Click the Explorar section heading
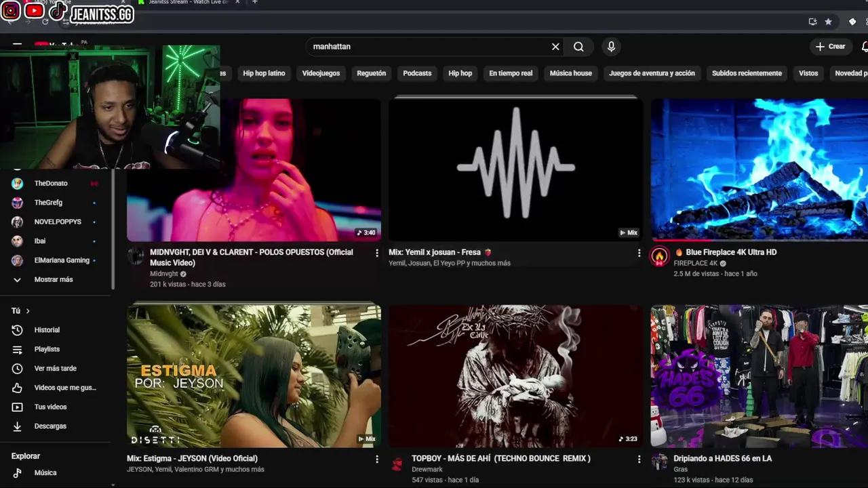The width and height of the screenshot is (868, 488). 26,456
